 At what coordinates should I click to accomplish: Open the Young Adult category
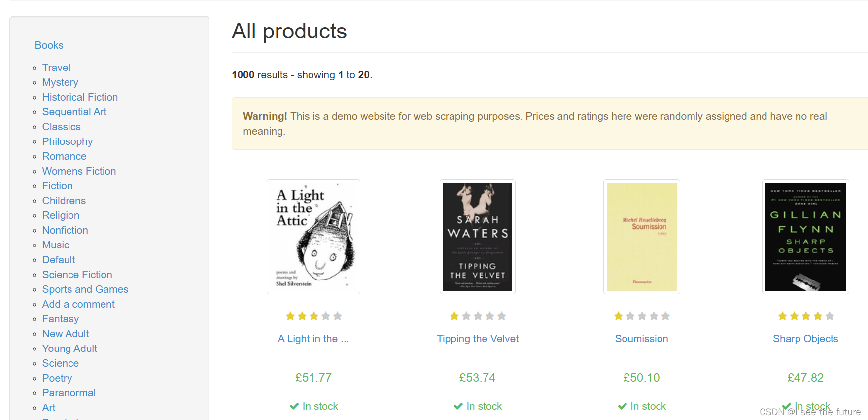pos(69,349)
